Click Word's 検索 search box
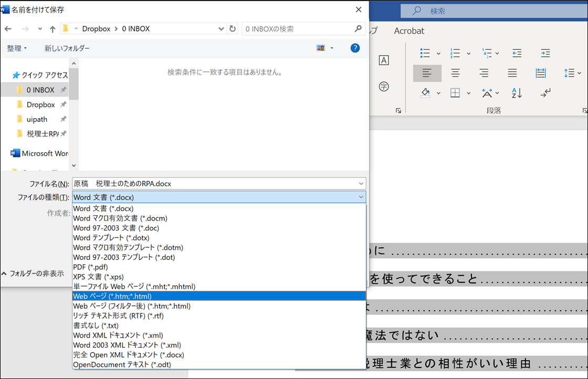Viewport: 588px width, 379px height. (x=494, y=11)
